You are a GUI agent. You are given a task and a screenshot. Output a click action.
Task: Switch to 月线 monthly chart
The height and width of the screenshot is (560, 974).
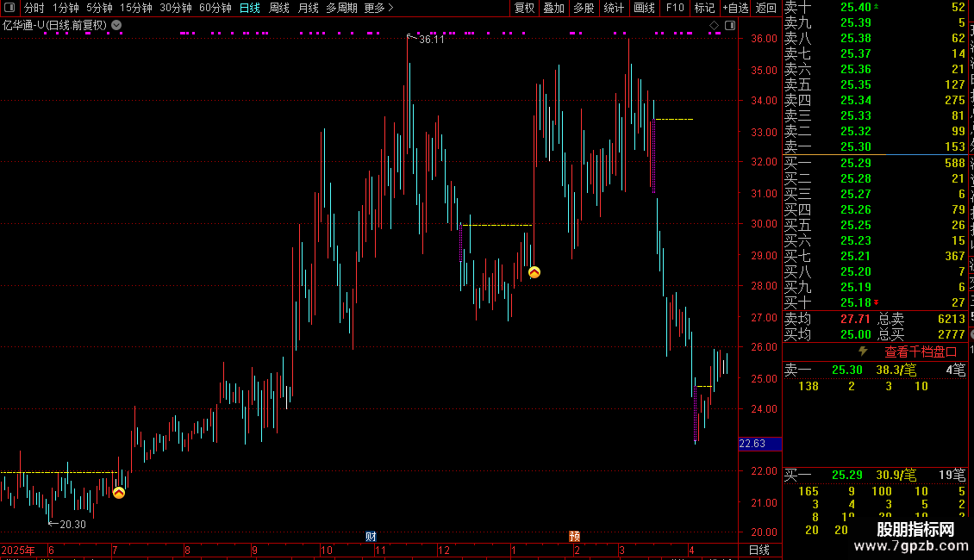click(308, 8)
